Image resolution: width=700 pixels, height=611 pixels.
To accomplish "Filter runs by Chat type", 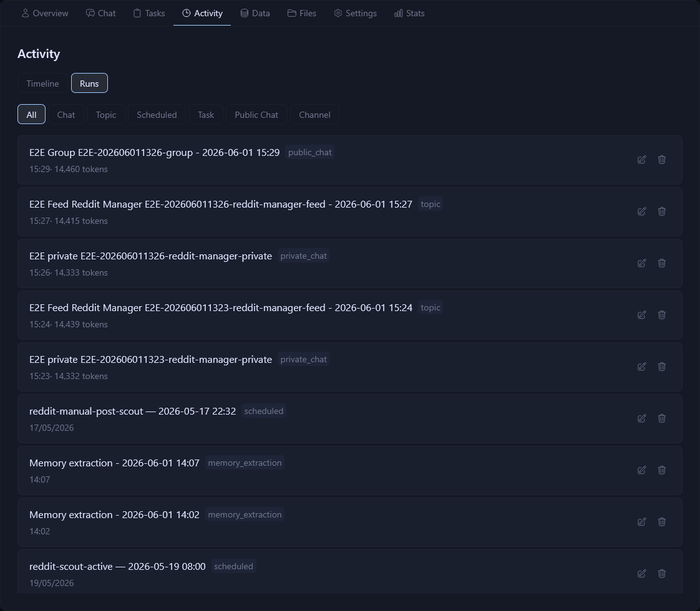I will point(66,115).
